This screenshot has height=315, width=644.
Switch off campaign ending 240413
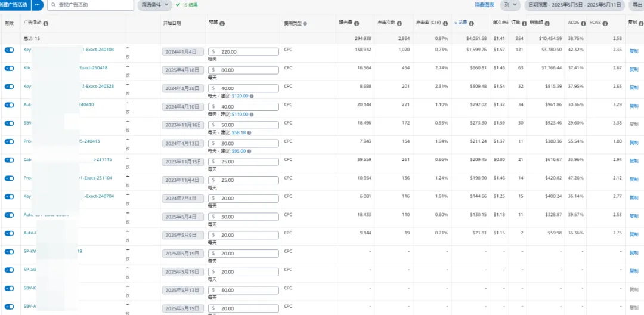pos(10,141)
